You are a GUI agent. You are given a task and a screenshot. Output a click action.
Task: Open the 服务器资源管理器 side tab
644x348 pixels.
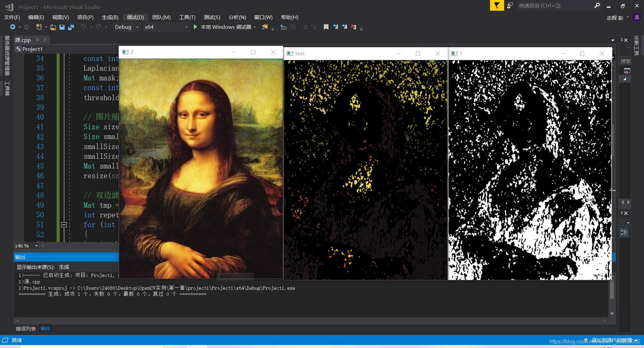[7, 56]
